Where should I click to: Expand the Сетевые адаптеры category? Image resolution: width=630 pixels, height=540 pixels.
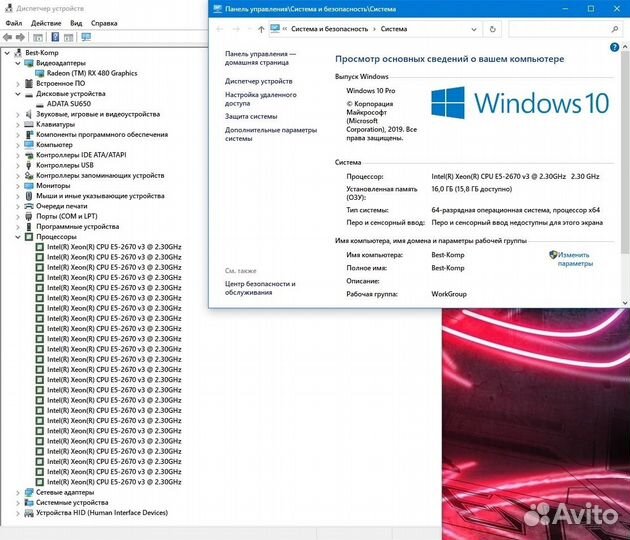(x=18, y=492)
